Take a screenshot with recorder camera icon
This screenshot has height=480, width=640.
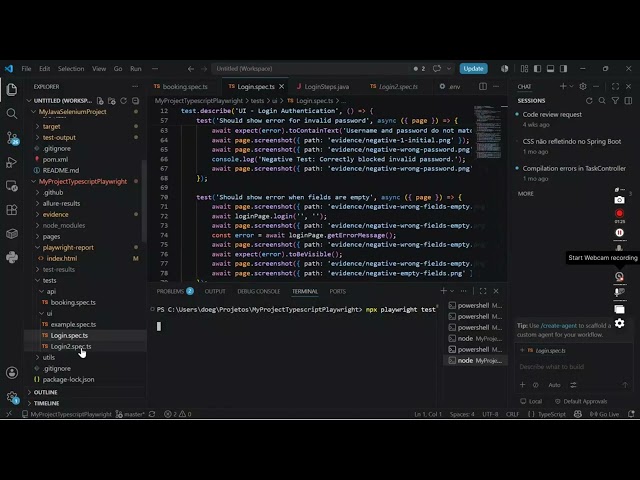619,200
